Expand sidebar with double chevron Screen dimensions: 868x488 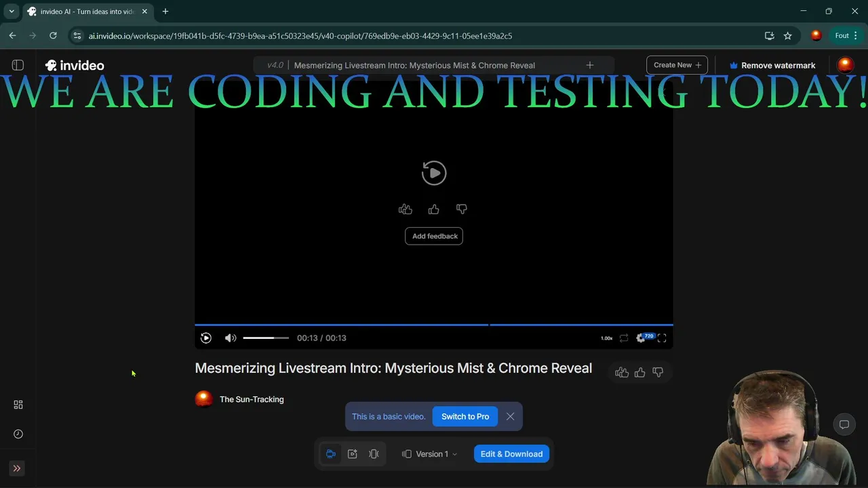pyautogui.click(x=17, y=468)
